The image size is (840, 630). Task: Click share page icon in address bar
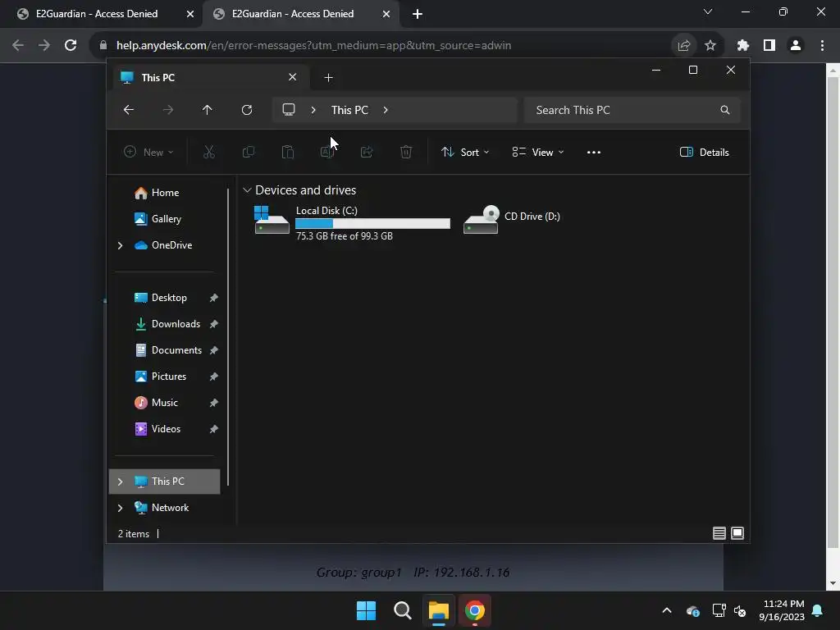[684, 46]
